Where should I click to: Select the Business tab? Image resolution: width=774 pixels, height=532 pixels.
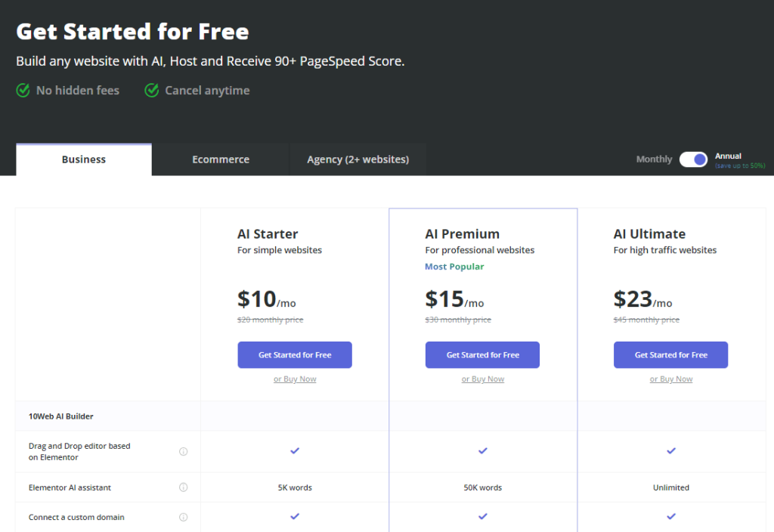(x=83, y=159)
